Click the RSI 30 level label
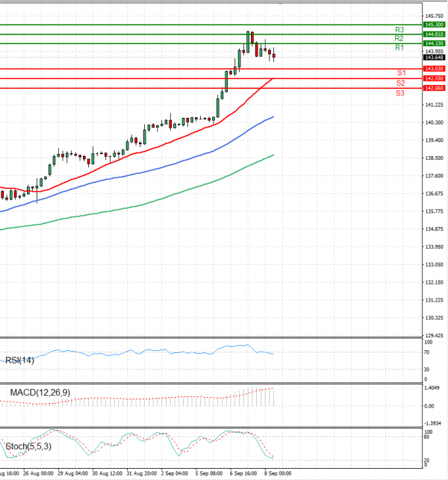The width and height of the screenshot is (448, 480). tap(426, 370)
